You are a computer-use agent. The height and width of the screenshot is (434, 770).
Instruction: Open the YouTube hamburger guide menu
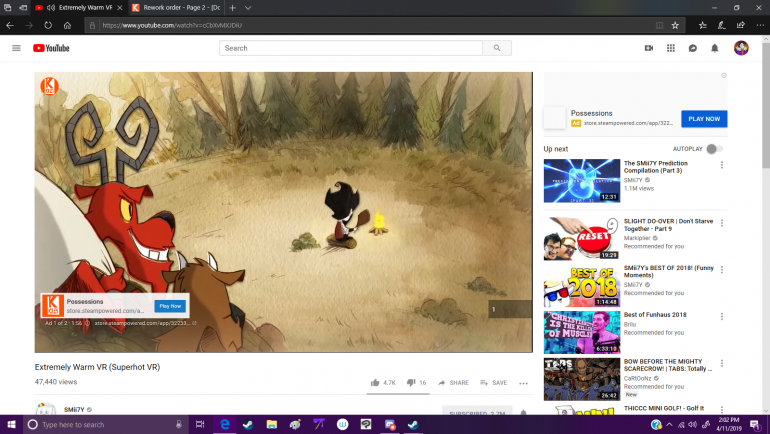pyautogui.click(x=16, y=48)
